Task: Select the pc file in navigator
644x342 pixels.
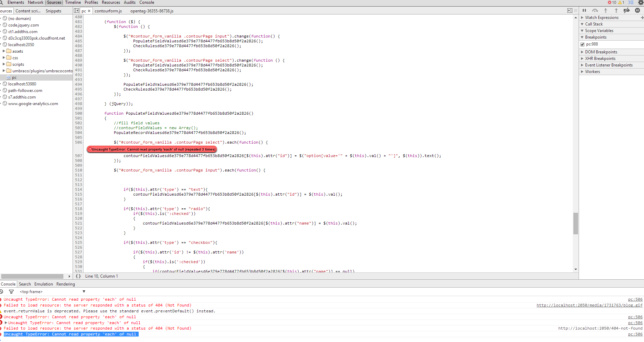Action: (x=36, y=77)
